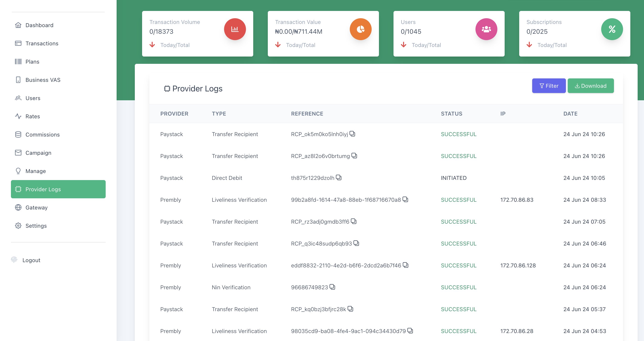The width and height of the screenshot is (644, 341).
Task: Click IP address 172.70.86.83
Action: click(x=517, y=200)
